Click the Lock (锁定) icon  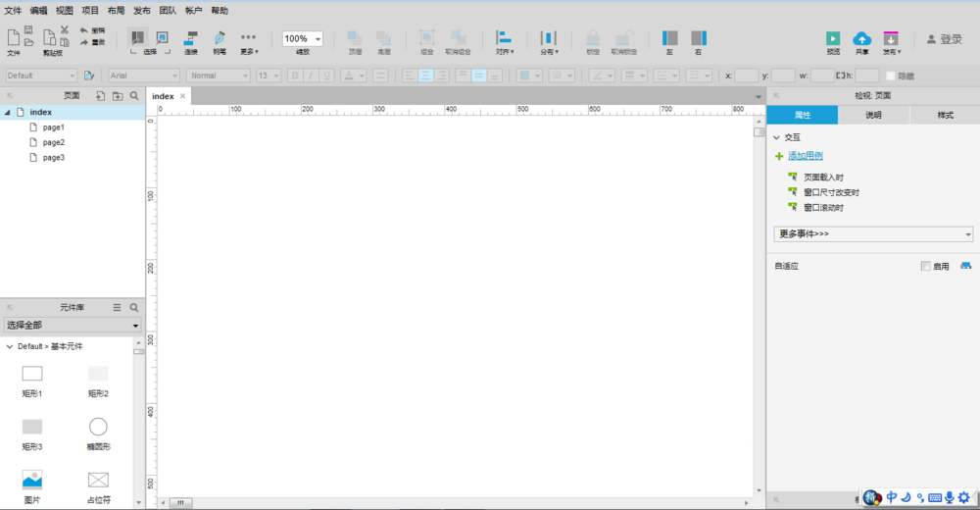pyautogui.click(x=593, y=37)
